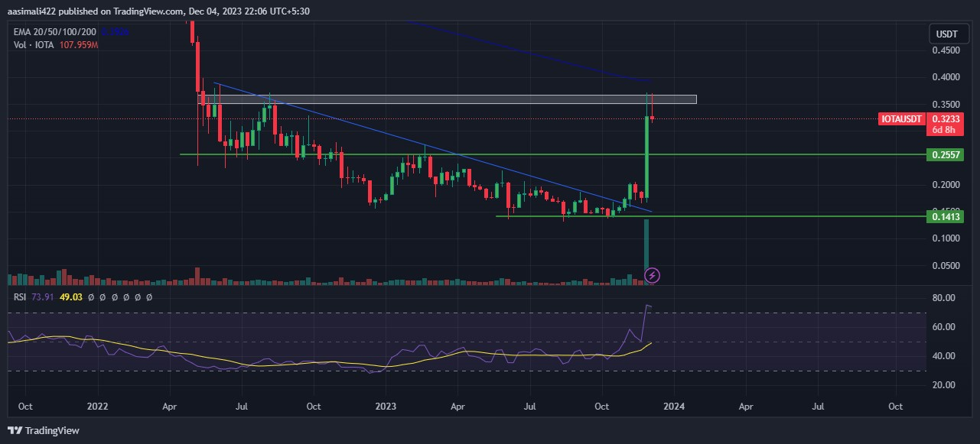This screenshot has width=980, height=444.
Task: Click the IOTAUSDT symbol price tag
Action: [903, 119]
